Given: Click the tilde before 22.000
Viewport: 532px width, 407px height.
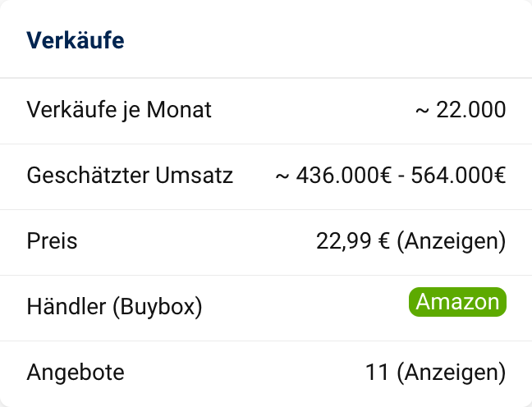Looking at the screenshot, I should pyautogui.click(x=423, y=110).
